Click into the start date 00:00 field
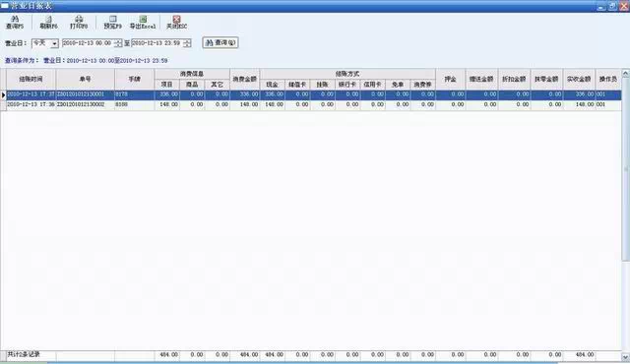630x364 pixels. (x=88, y=43)
